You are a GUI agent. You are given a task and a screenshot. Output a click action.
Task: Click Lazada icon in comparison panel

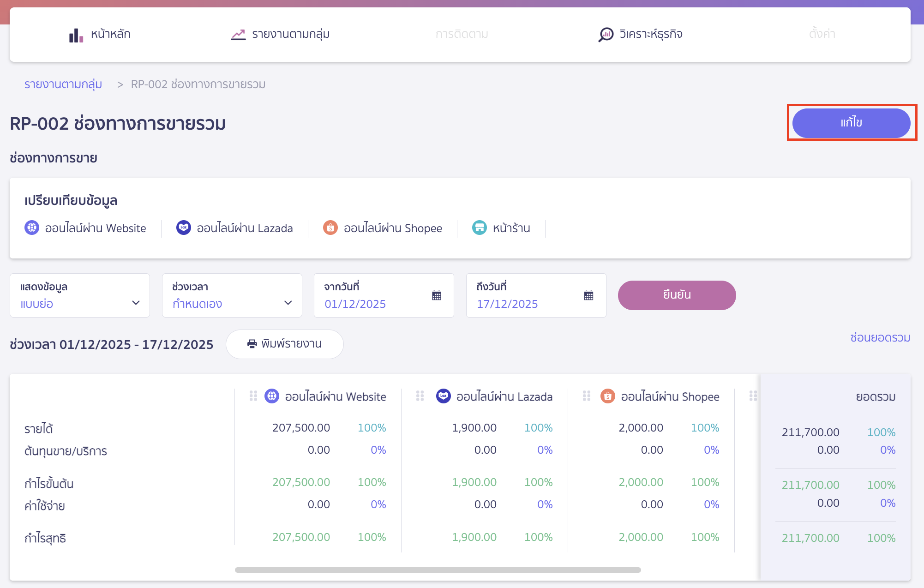(184, 228)
